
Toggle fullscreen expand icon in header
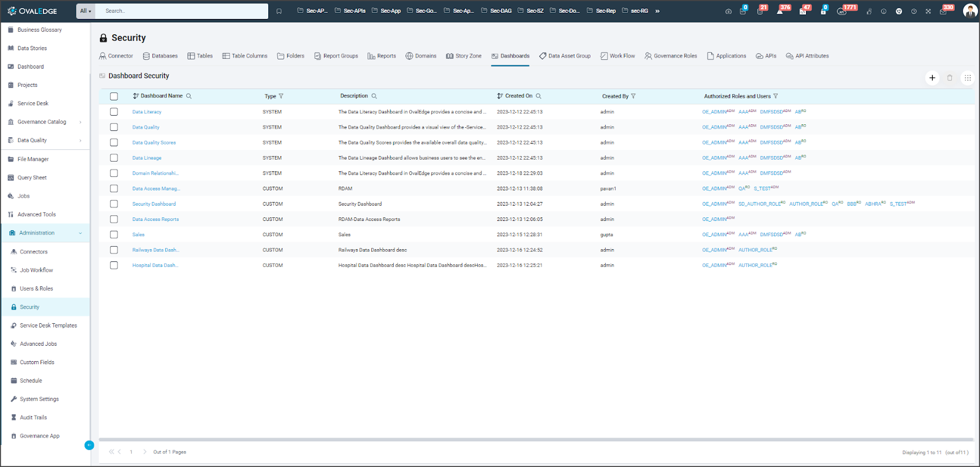(x=929, y=11)
